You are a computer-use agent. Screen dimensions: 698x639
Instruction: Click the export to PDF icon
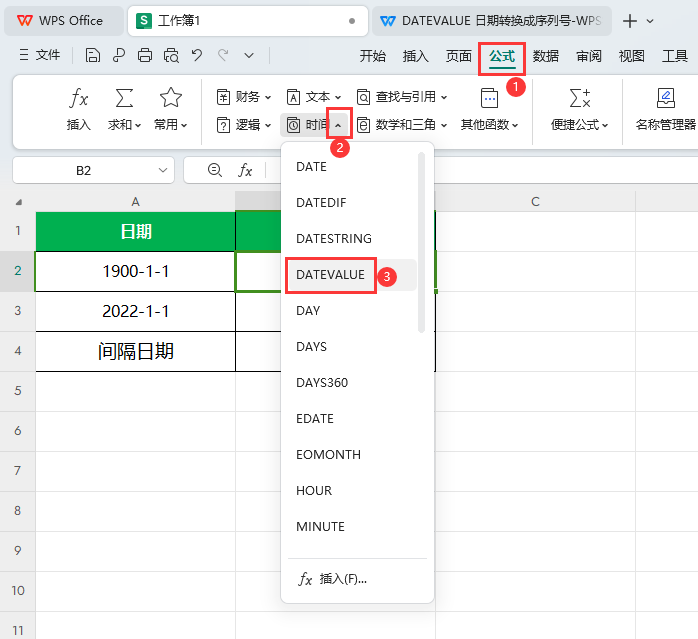pos(118,56)
